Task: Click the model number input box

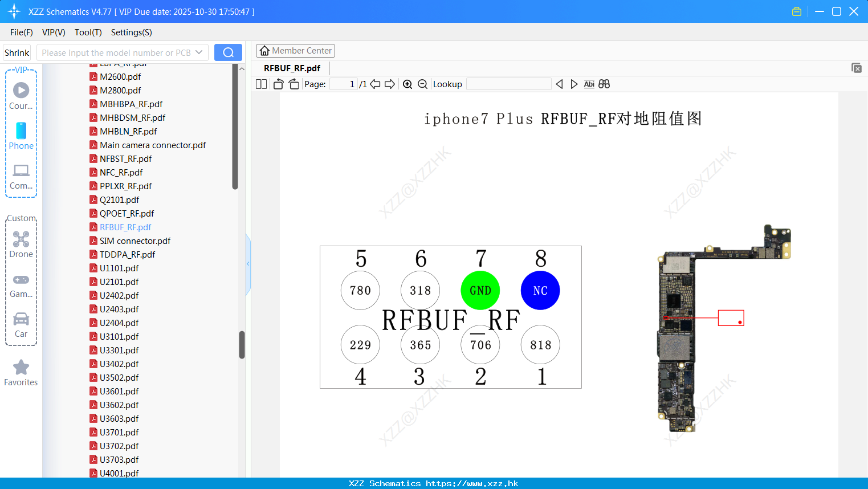Action: [x=116, y=52]
